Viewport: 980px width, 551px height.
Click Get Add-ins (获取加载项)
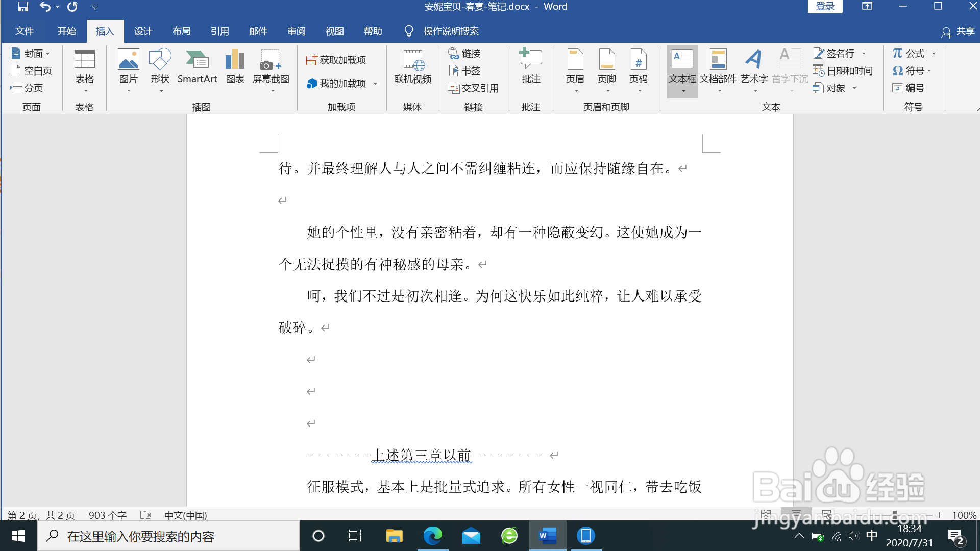[336, 60]
